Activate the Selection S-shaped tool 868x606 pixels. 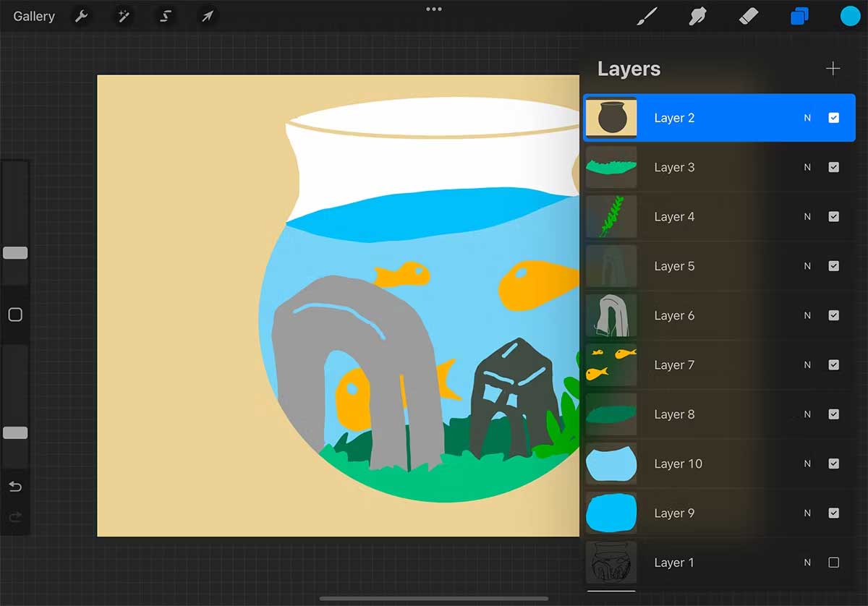pyautogui.click(x=166, y=16)
